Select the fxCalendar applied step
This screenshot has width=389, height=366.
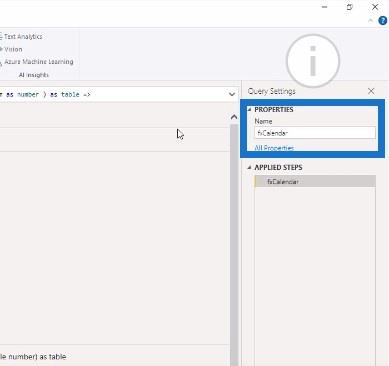pyautogui.click(x=315, y=181)
